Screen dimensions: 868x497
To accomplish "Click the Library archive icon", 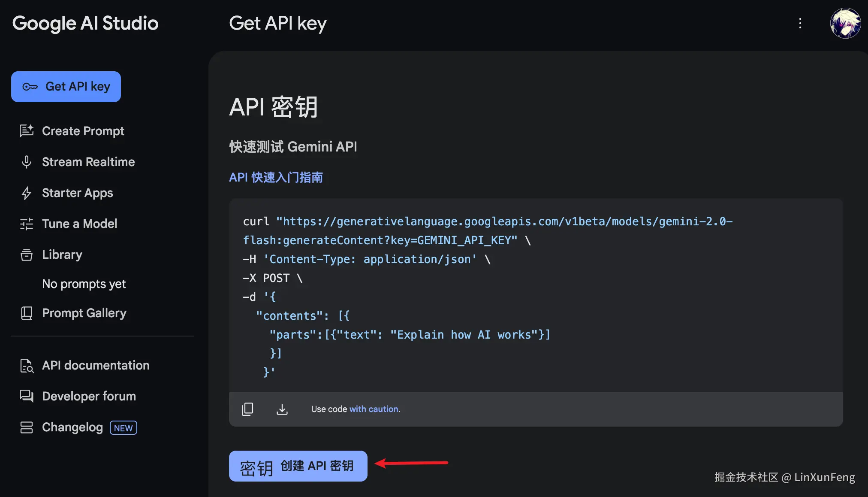I will click(x=27, y=255).
